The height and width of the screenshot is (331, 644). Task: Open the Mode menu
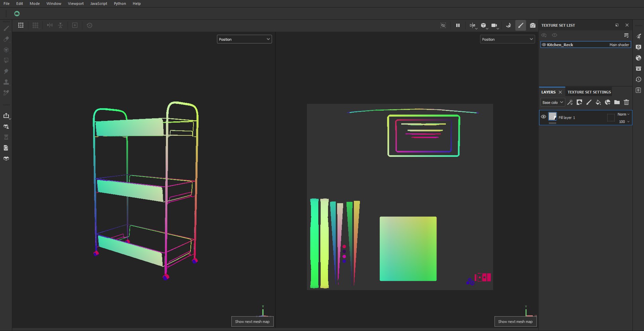(x=35, y=4)
